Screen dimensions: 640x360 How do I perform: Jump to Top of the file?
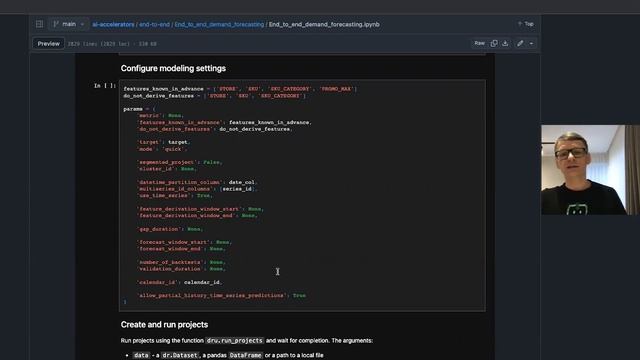point(526,24)
